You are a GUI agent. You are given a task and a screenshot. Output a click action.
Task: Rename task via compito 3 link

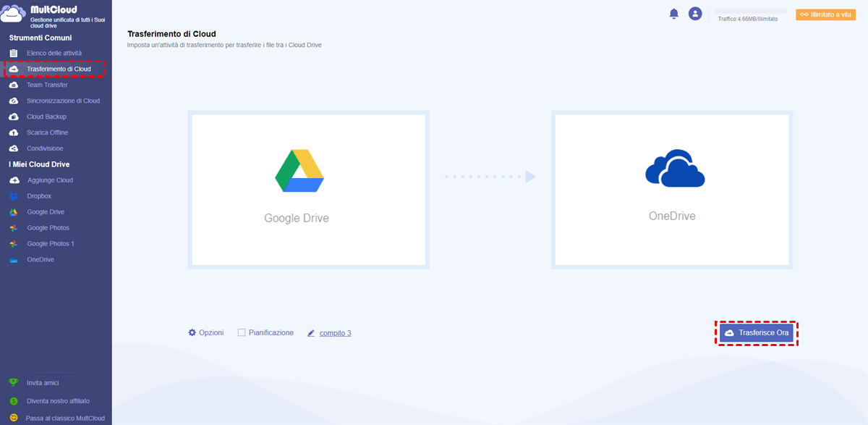(336, 333)
